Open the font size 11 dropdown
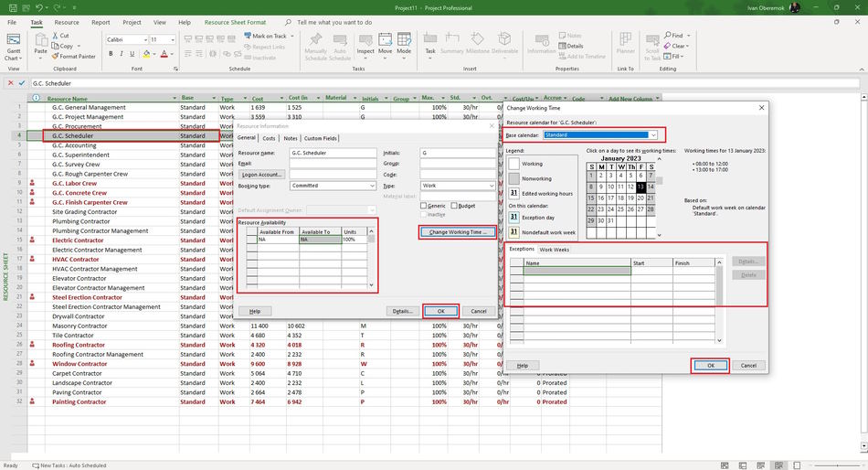868x470 pixels. pos(173,40)
